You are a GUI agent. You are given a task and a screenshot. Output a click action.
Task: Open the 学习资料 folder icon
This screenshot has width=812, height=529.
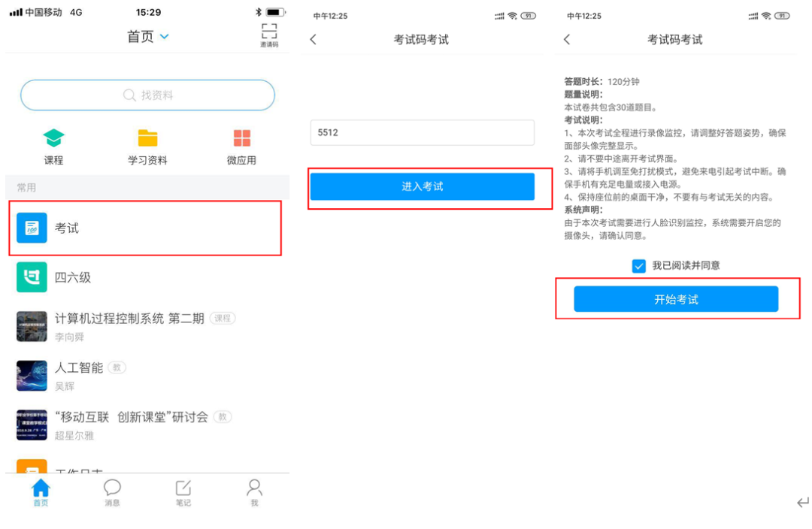pyautogui.click(x=147, y=138)
